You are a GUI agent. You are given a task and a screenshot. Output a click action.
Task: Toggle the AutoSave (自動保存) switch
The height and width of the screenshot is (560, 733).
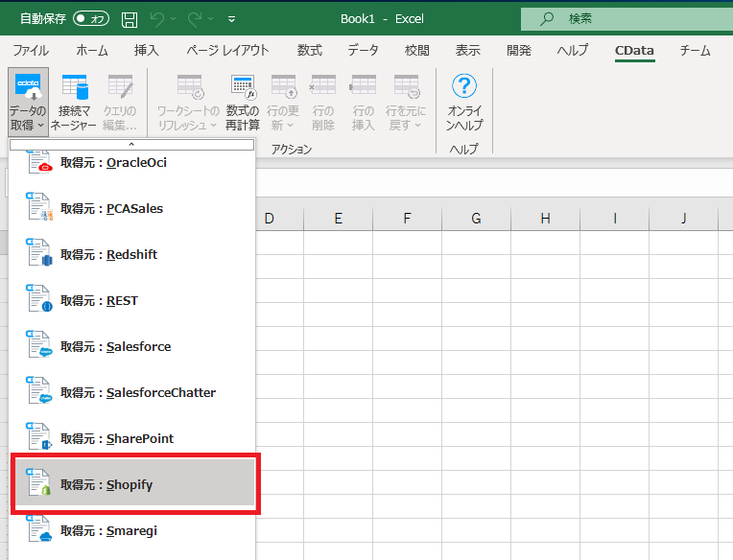tap(91, 18)
